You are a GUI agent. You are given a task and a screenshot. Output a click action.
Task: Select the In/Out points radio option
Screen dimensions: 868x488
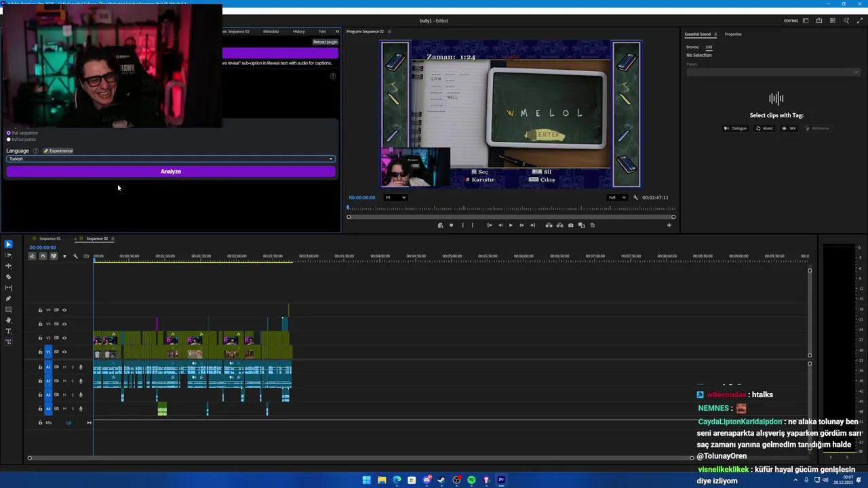tap(9, 139)
